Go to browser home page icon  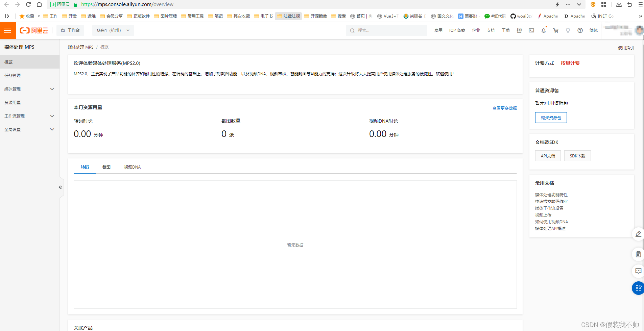tap(39, 4)
